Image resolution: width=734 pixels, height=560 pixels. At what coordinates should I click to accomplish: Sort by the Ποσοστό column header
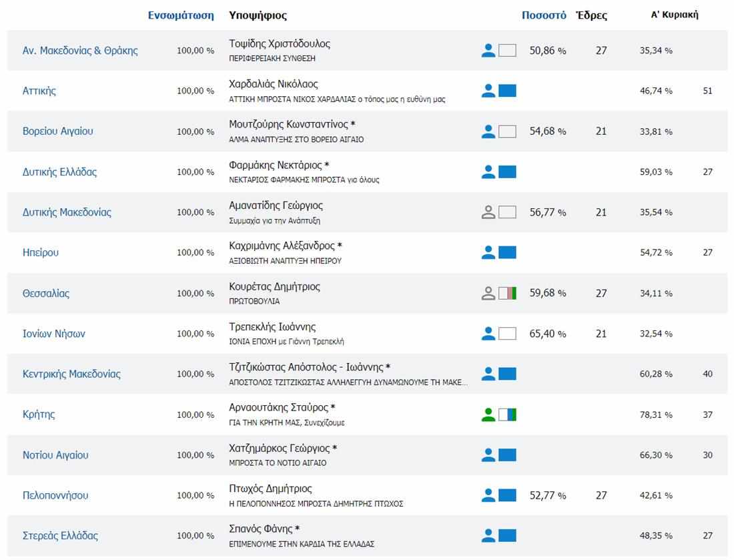[x=544, y=15]
